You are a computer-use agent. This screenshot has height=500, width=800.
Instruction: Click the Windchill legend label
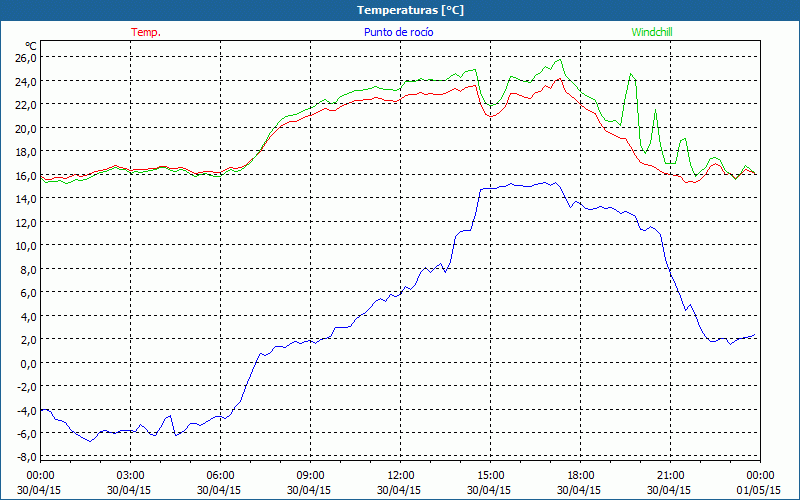pyautogui.click(x=652, y=32)
